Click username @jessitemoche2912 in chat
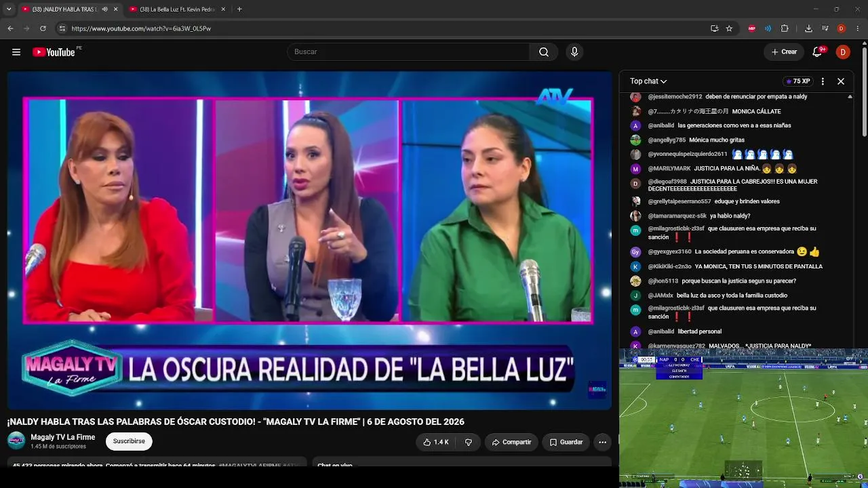Screen dimensions: 868x488 pyautogui.click(x=675, y=97)
